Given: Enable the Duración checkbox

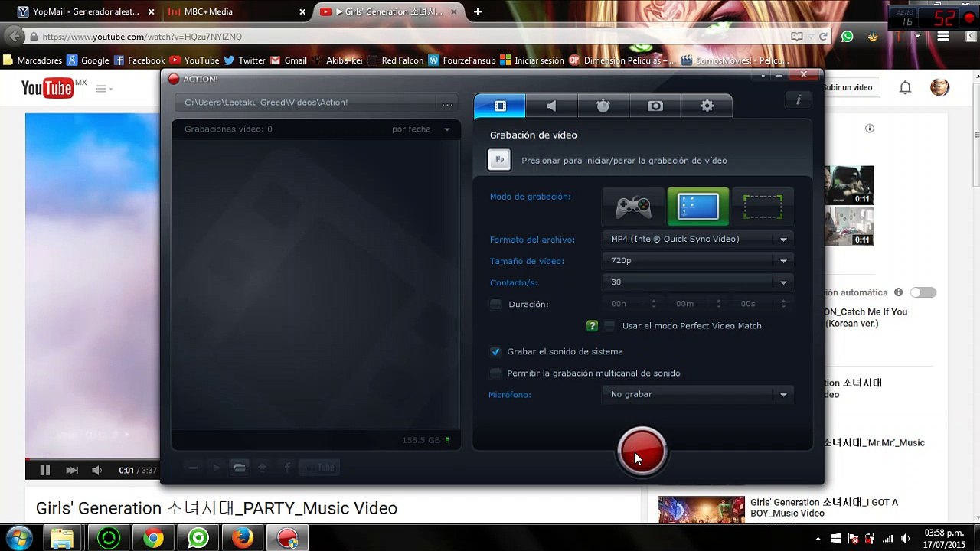Looking at the screenshot, I should [495, 305].
